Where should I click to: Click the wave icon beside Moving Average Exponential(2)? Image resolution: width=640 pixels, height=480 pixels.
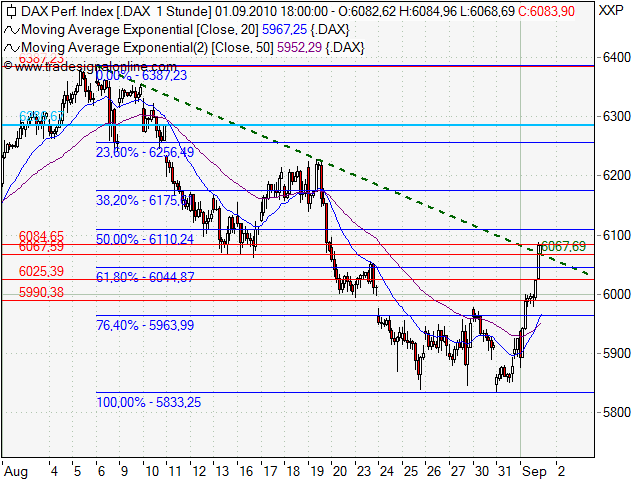(x=12, y=48)
